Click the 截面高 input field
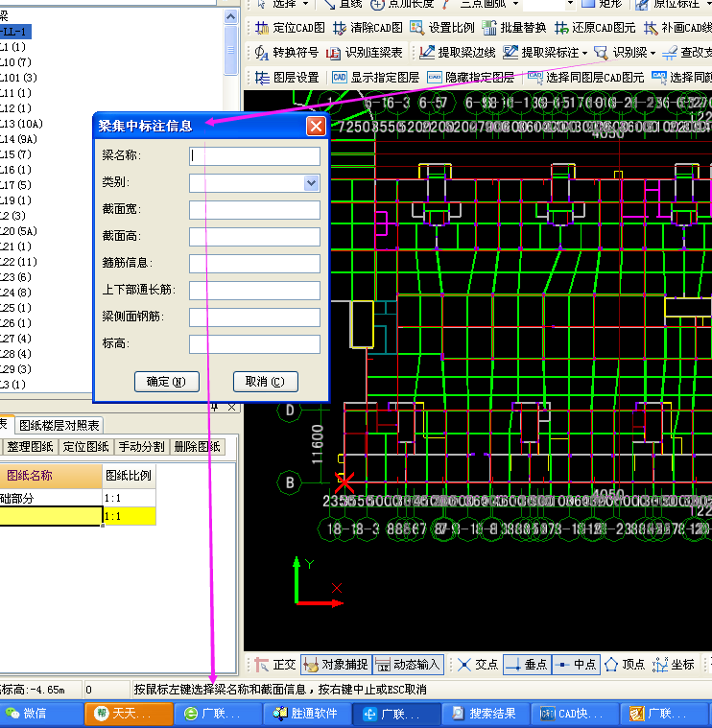 pos(254,237)
